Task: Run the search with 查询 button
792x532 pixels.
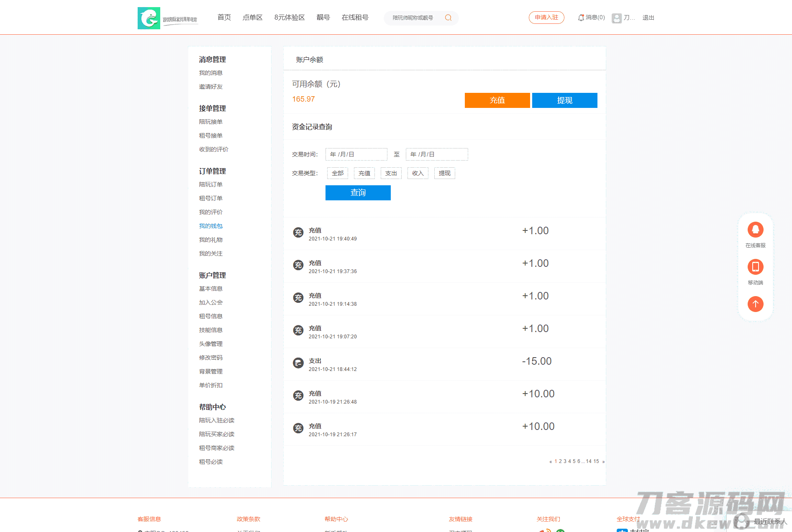Action: pos(358,193)
